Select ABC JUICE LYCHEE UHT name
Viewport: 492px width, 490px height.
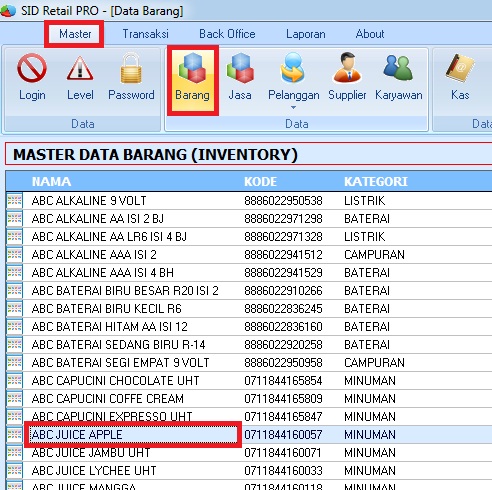pyautogui.click(x=94, y=471)
